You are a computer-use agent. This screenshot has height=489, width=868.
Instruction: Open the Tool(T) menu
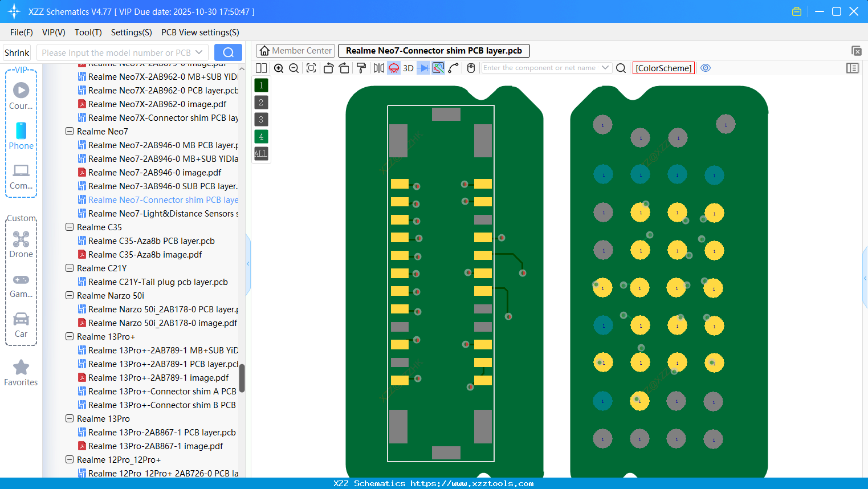point(88,32)
